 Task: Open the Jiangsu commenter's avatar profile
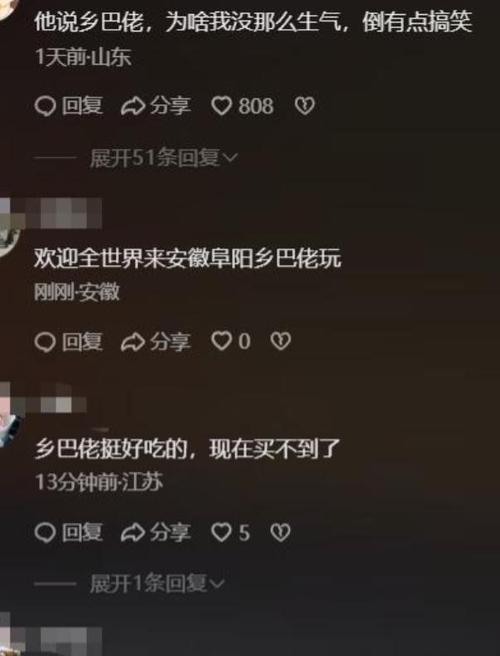point(9,427)
